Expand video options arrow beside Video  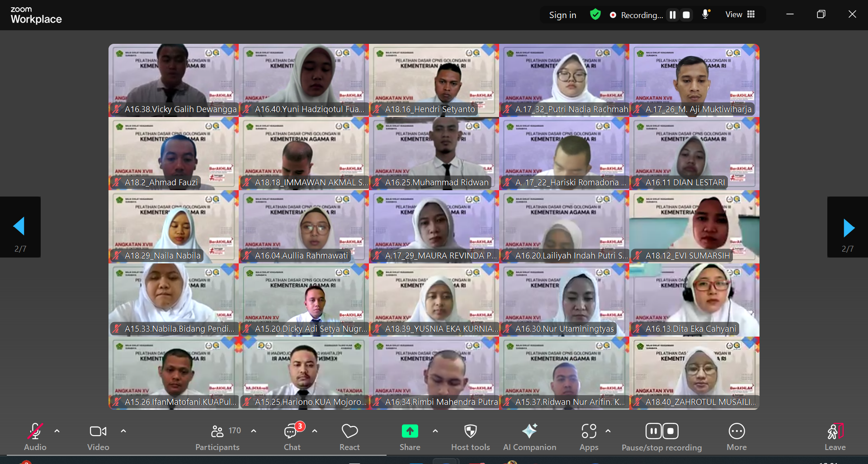(123, 431)
